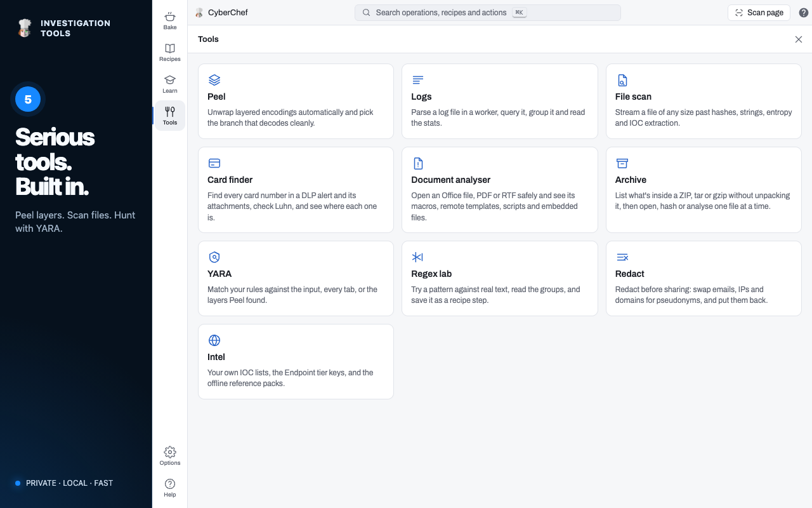Open Help at bottom of sidebar

click(x=170, y=488)
